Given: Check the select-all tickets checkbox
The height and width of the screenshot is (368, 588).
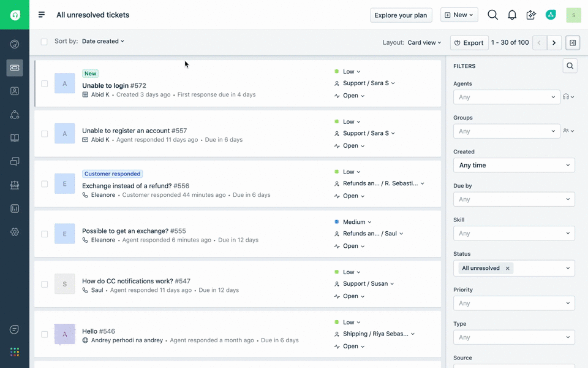Looking at the screenshot, I should (44, 42).
